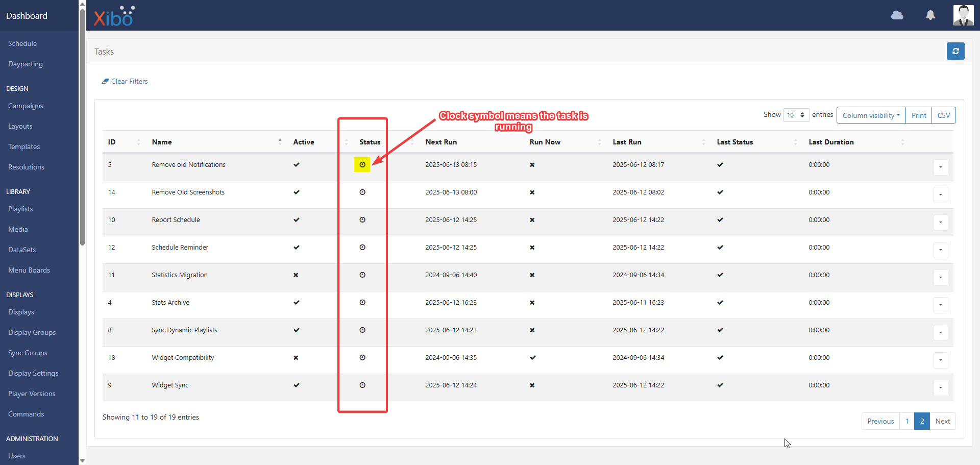The width and height of the screenshot is (980, 465).
Task: Sort by the Last Status column header
Action: 757,142
